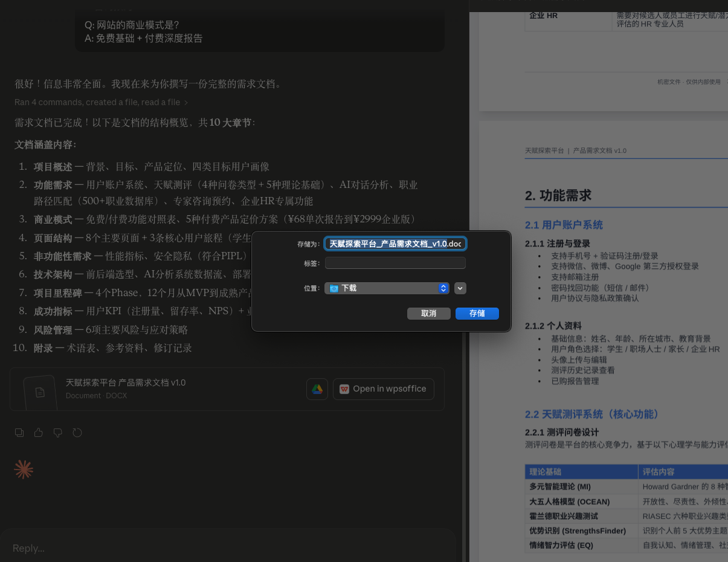Click the 多元智能理论 (MI) table row
Viewport: 728px width, 562px height.
pyautogui.click(x=560, y=487)
